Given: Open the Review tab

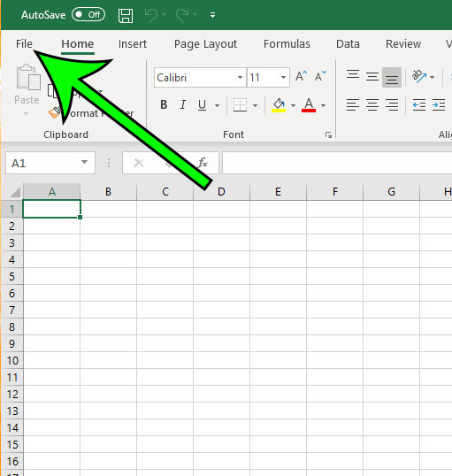Looking at the screenshot, I should point(403,44).
